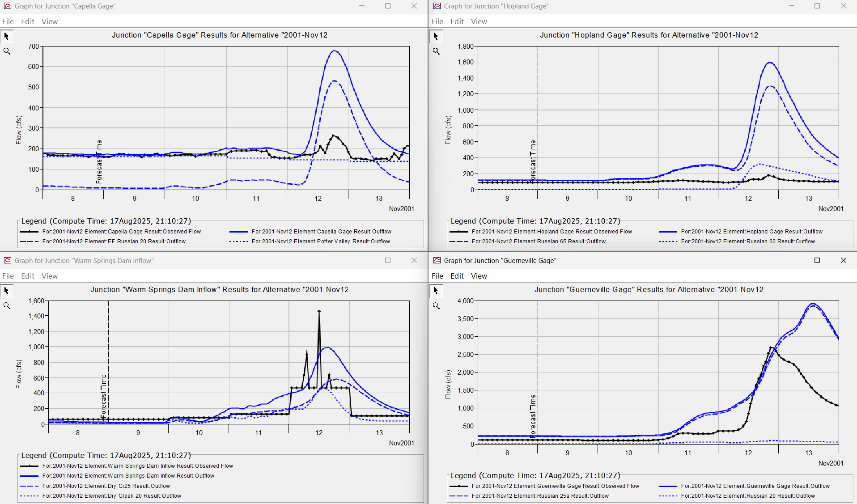Screen dimensions: 857x504
Task: Open the View menu in Hopland Gage window
Action: pos(479,21)
